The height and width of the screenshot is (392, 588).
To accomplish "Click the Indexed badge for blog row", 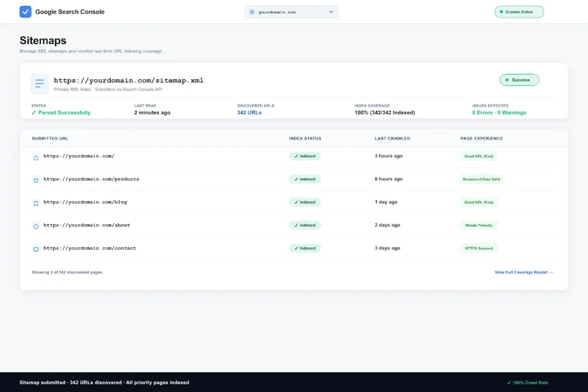I will [305, 202].
